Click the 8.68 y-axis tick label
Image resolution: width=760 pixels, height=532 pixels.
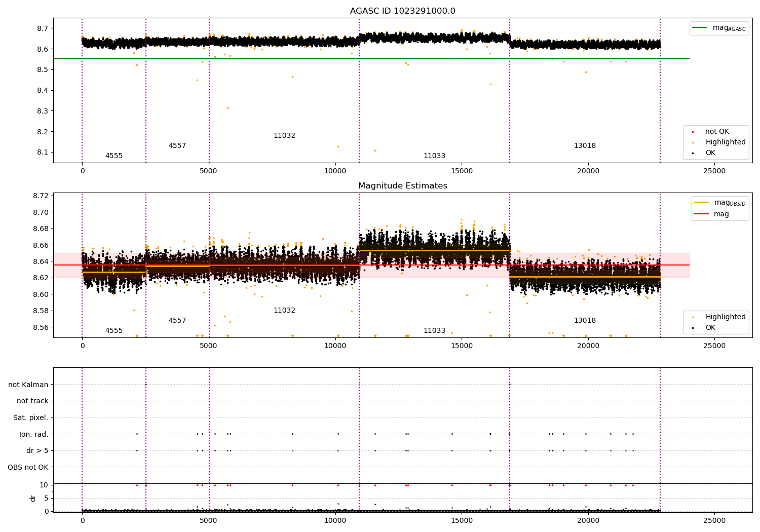click(x=40, y=229)
